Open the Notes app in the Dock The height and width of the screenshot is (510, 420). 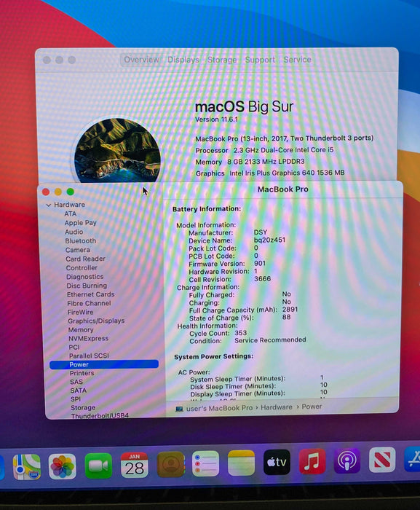pos(241,463)
